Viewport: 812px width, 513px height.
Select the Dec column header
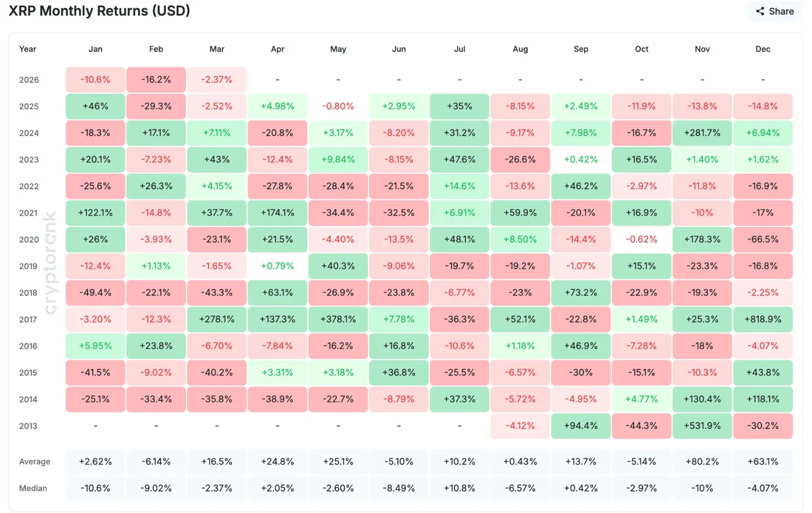point(762,49)
